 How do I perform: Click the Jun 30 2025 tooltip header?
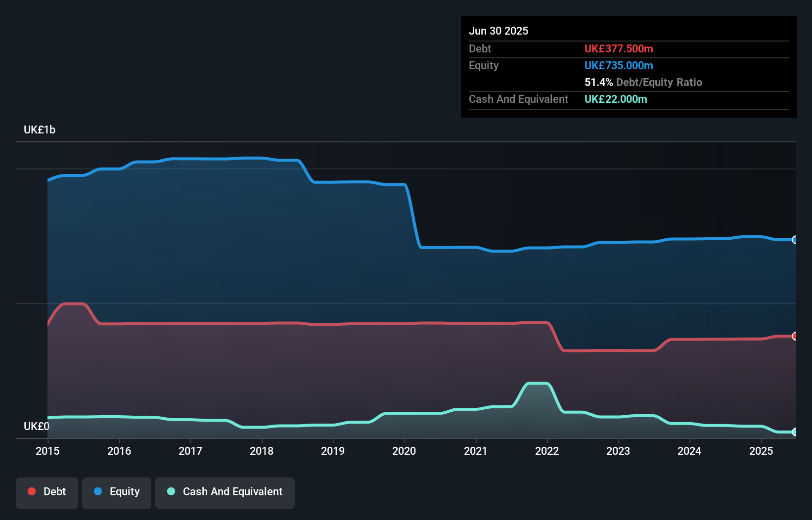tap(498, 31)
